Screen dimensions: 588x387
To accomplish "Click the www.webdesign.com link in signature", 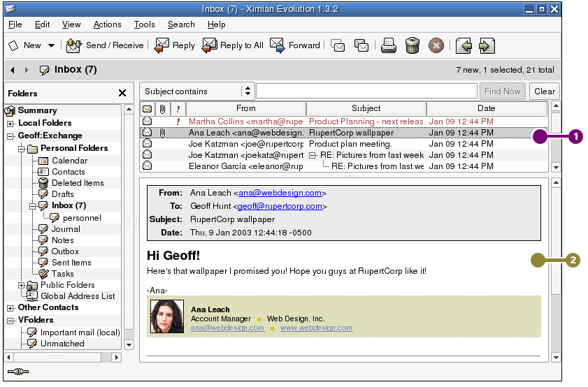I will point(316,328).
